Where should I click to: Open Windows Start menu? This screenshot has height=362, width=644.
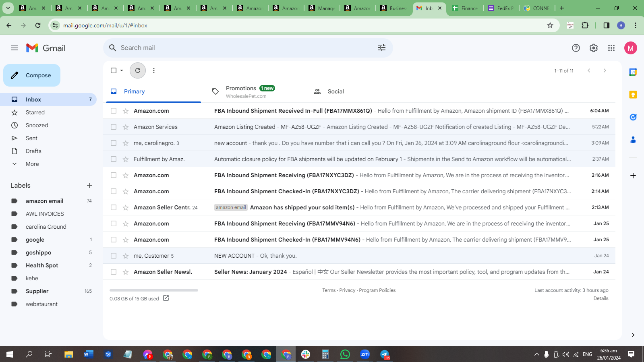pos(10,354)
